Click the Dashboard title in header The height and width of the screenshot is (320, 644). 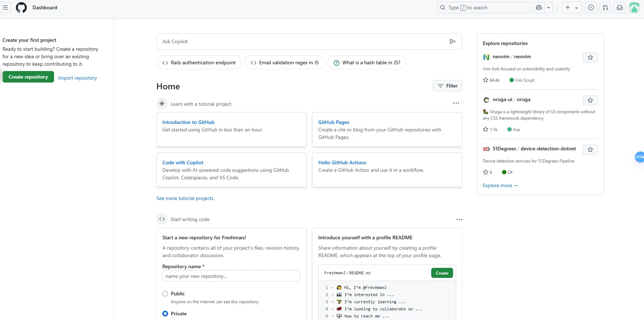(45, 7)
